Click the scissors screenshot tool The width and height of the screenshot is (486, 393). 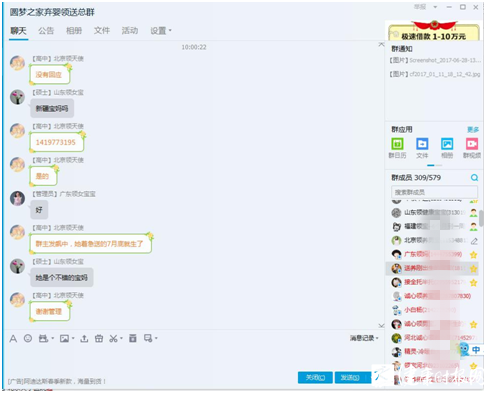tap(113, 339)
